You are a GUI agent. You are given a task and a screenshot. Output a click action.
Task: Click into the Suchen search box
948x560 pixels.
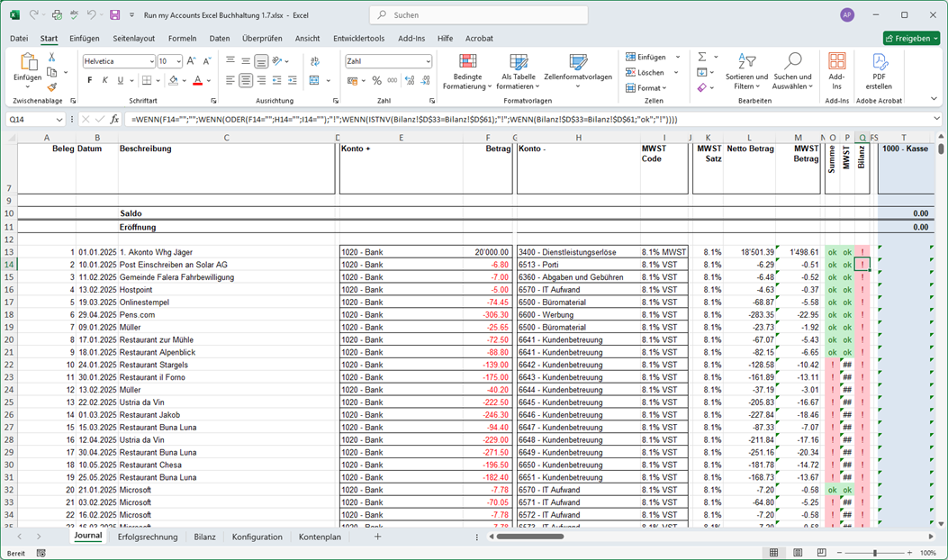(x=479, y=15)
